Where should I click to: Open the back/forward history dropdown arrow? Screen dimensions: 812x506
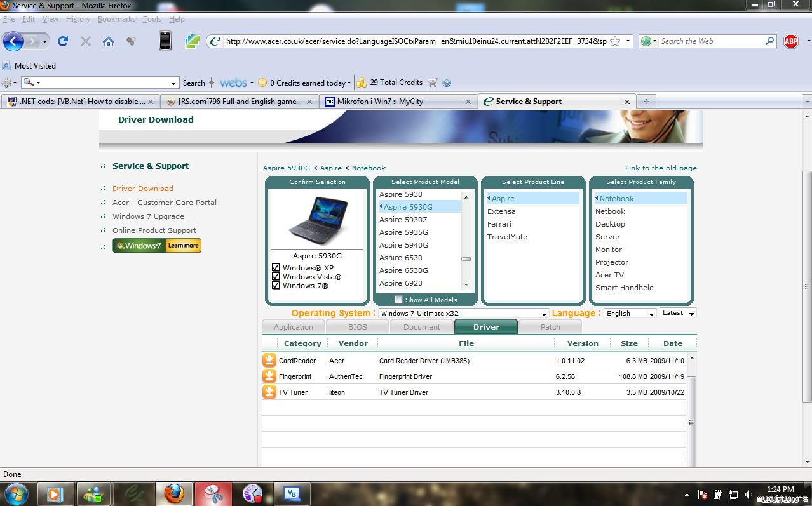[44, 42]
